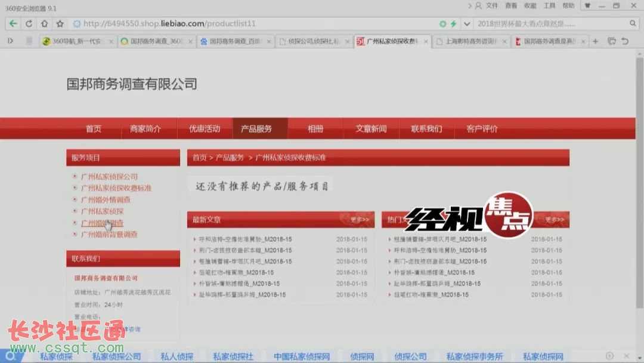This screenshot has width=644, height=363.
Task: Close the 360导航 tab
Action: 111,42
